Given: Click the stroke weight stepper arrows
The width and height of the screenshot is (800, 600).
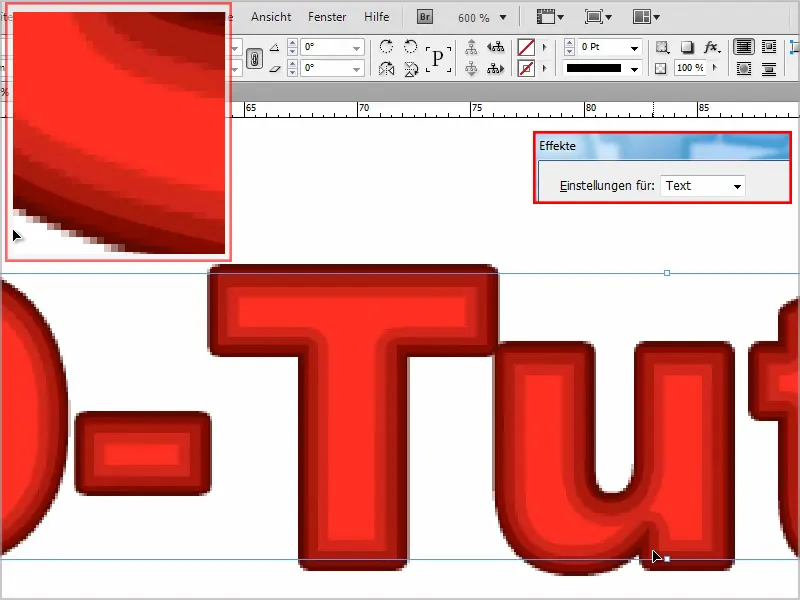Looking at the screenshot, I should [x=569, y=47].
